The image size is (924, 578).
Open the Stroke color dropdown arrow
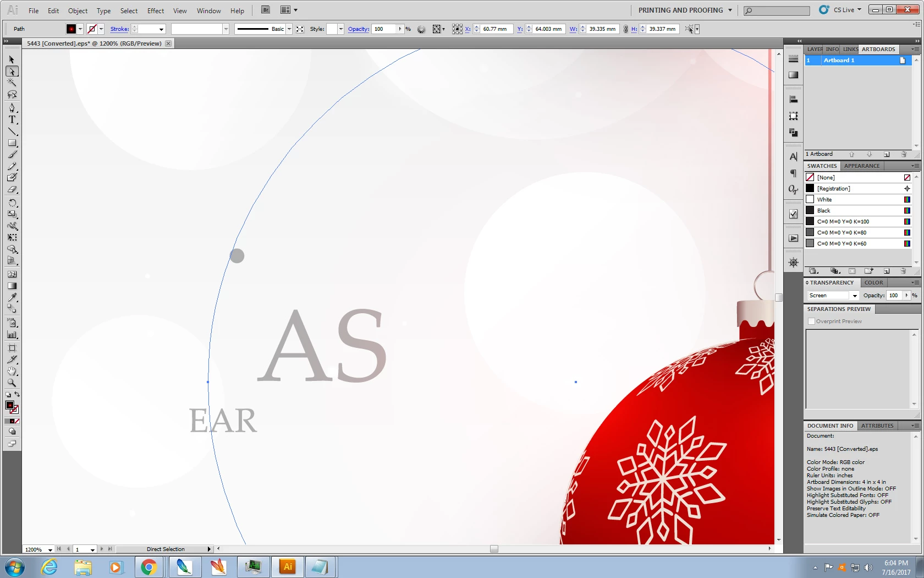pyautogui.click(x=101, y=29)
